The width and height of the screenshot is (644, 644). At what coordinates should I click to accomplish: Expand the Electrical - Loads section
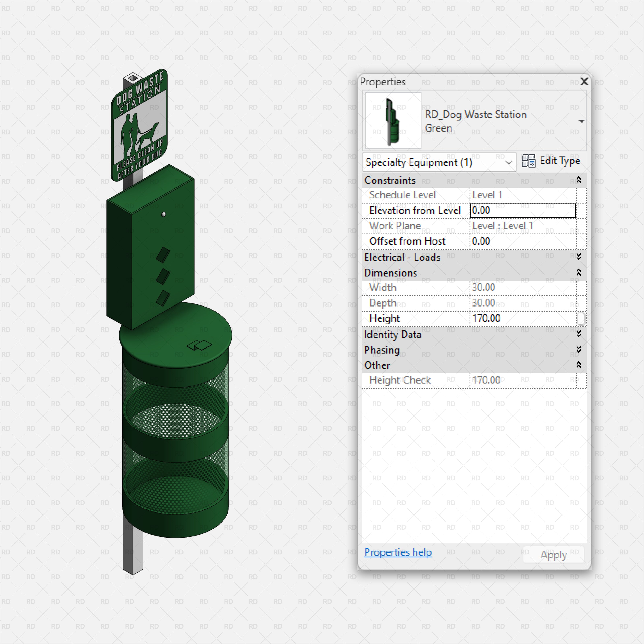579,257
